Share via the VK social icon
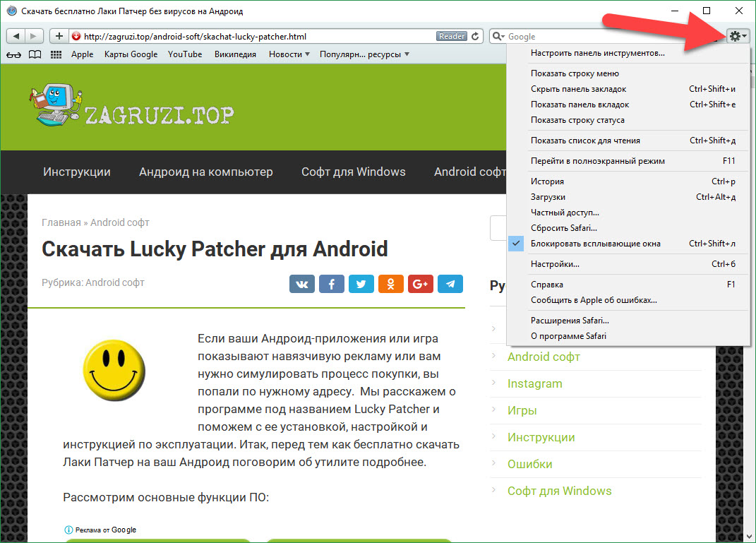 tap(302, 284)
